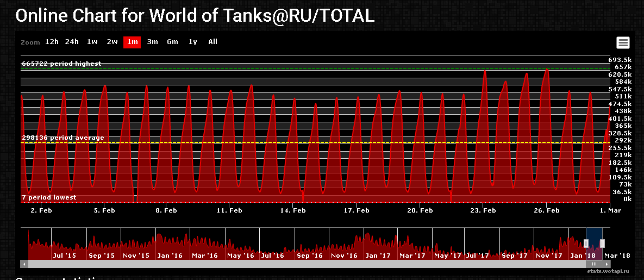644x280 pixels.
Task: Click the 17. Feb x-axis label
Action: (356, 210)
